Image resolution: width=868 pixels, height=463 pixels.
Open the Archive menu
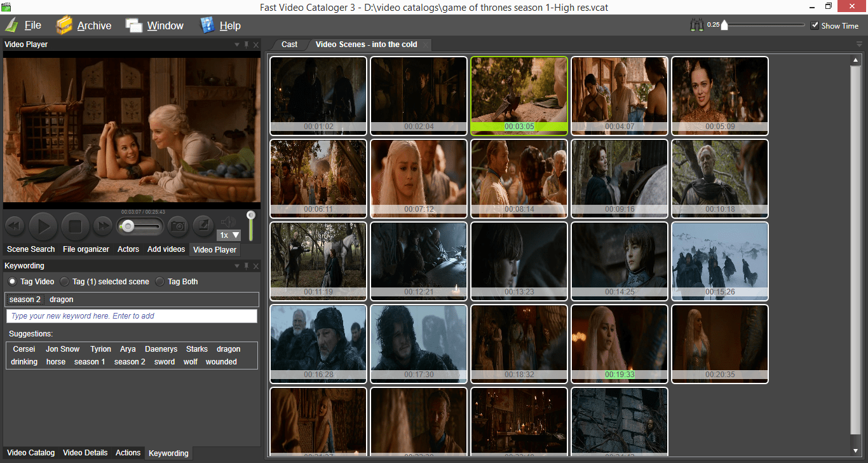coord(83,25)
